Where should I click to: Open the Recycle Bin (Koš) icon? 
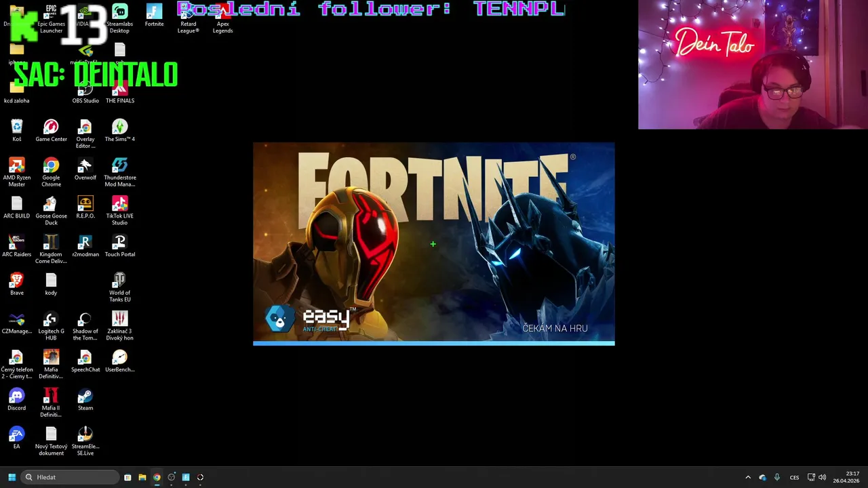(x=17, y=131)
